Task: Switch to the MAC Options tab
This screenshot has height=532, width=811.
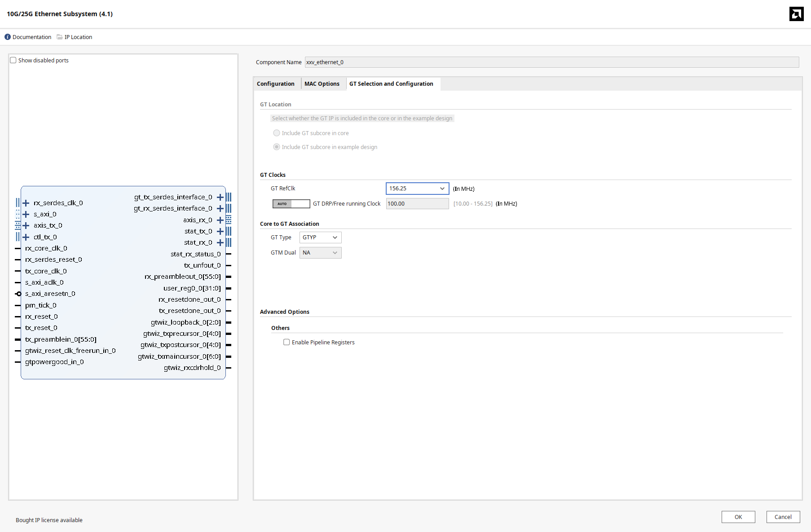Action: [x=322, y=84]
